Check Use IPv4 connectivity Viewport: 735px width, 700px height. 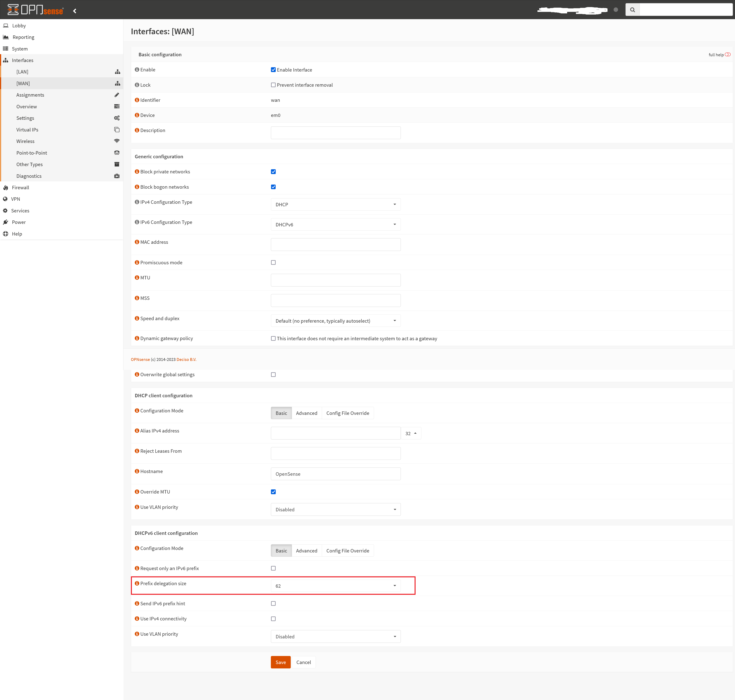(273, 619)
